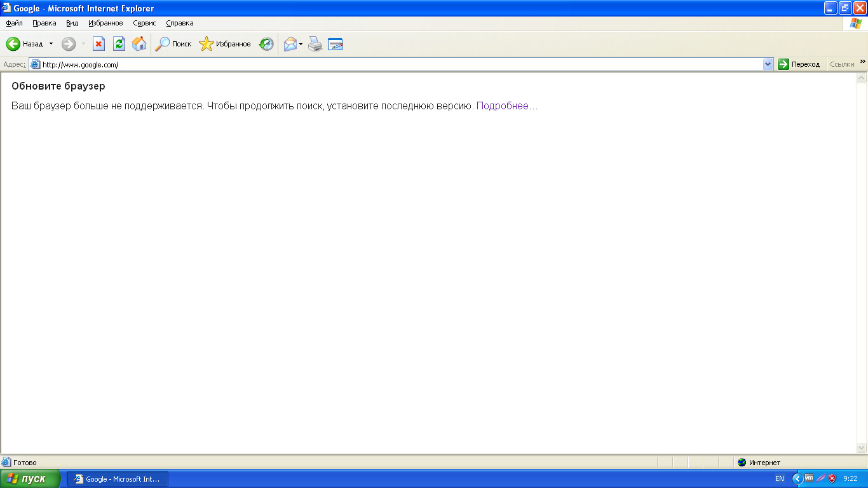Open the Windows пуск (Start) menu
Viewport: 868px width, 488px height.
coord(31,478)
